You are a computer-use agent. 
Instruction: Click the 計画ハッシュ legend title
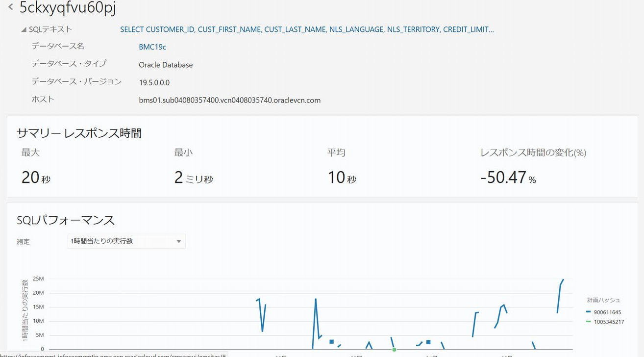click(604, 300)
